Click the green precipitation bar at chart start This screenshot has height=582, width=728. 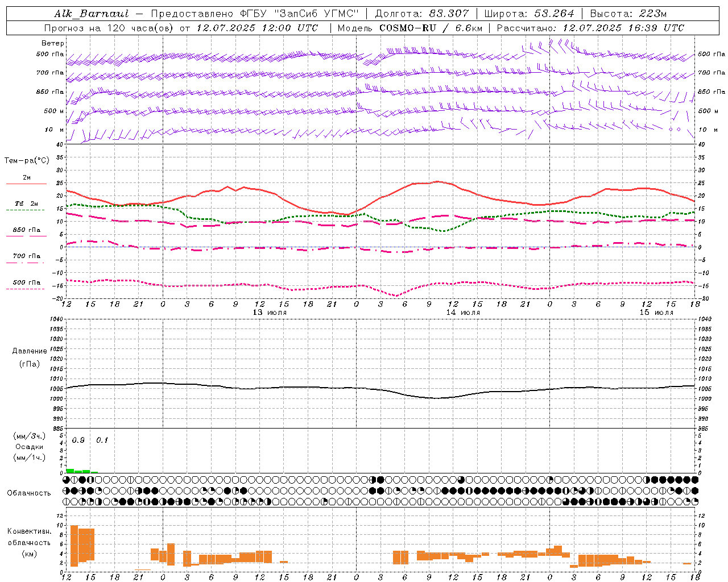click(x=70, y=471)
